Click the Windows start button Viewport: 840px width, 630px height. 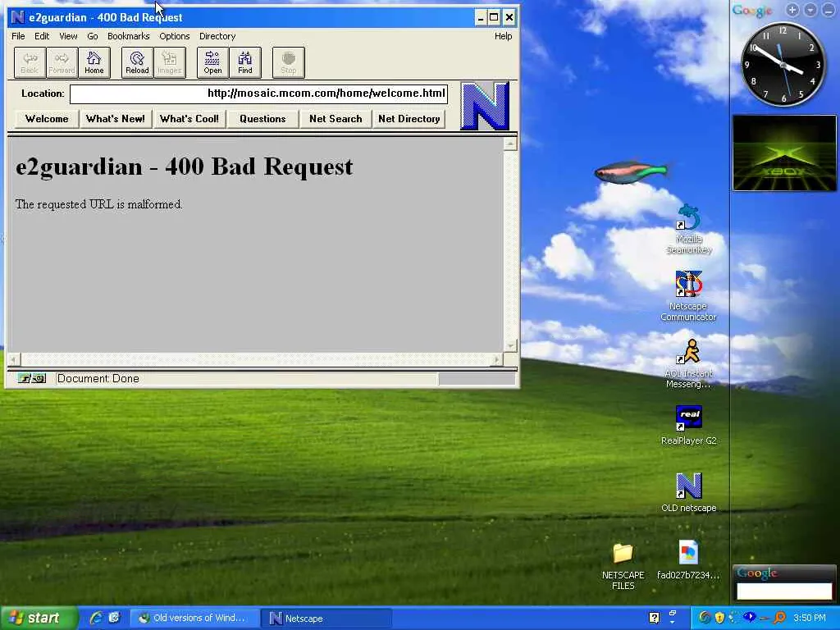(x=39, y=618)
